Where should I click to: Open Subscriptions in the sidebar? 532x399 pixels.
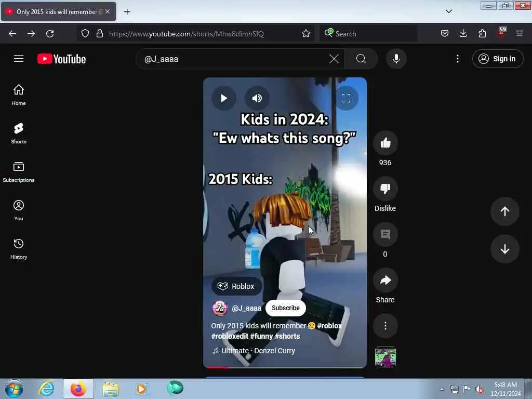coord(19,172)
